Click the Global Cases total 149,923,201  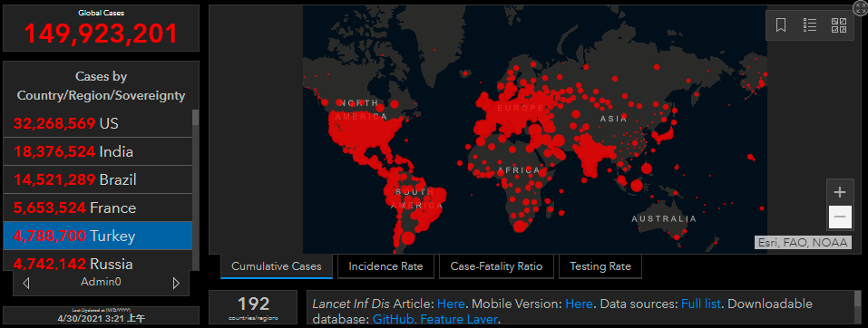click(101, 34)
